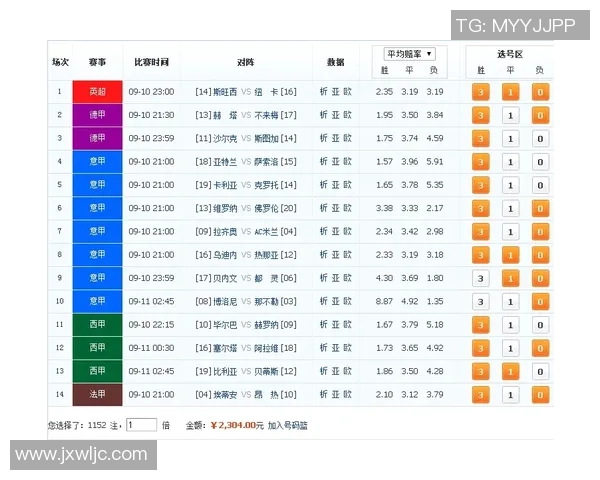Viewport: 600px width, 480px height.
Task: Open 亚 Asian odds for match 9
Action: point(336,278)
